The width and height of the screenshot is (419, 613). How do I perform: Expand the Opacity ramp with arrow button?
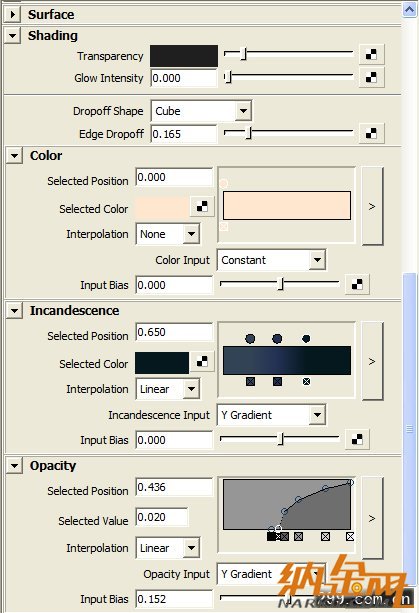point(372,518)
